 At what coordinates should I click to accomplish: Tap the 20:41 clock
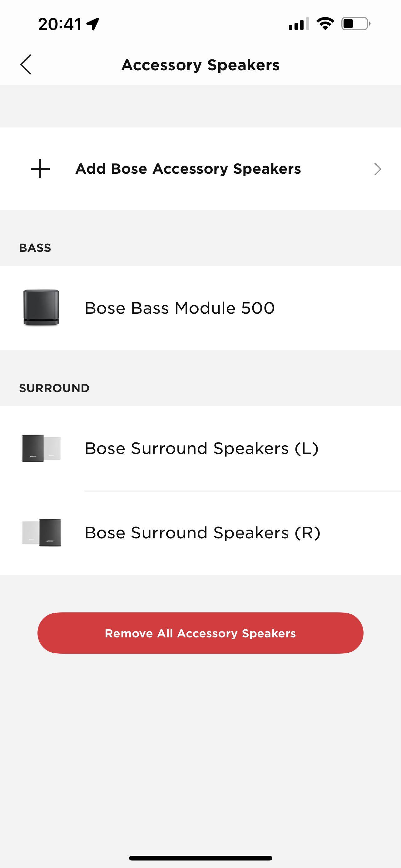[60, 24]
